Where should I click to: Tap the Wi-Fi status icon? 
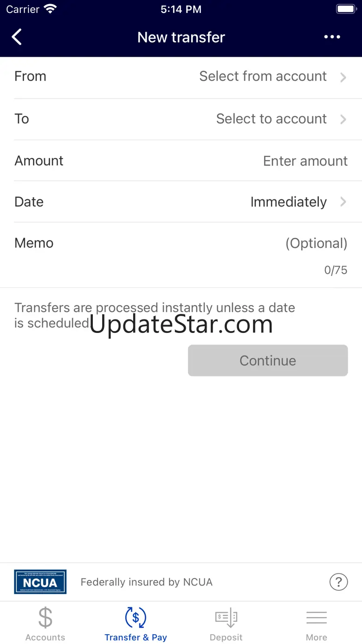[50, 9]
